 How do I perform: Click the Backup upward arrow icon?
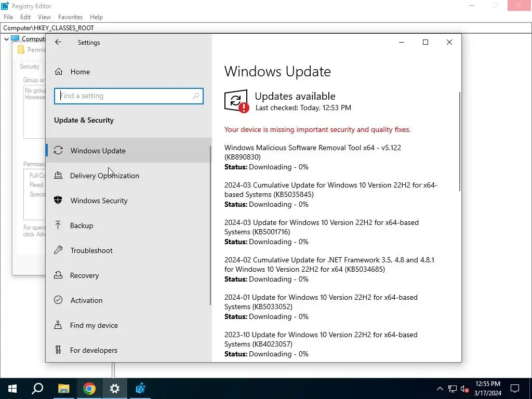(58, 225)
